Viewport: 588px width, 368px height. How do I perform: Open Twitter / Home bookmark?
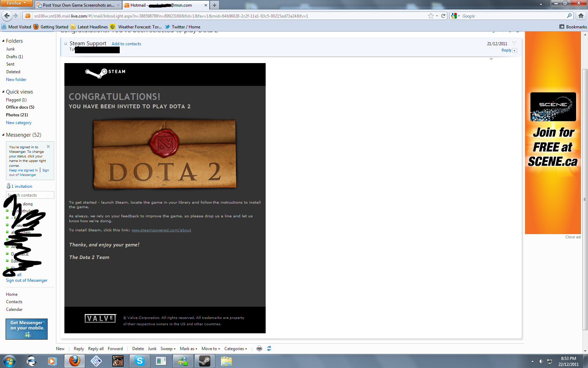coord(183,27)
